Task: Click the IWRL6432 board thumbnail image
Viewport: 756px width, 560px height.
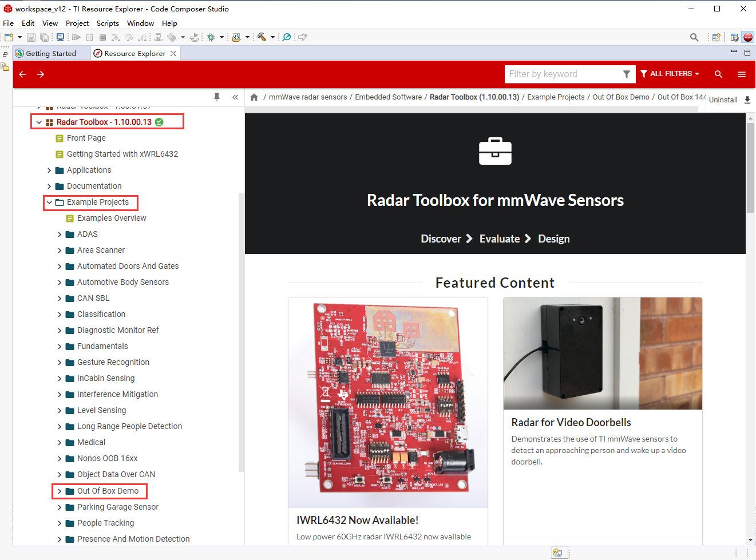Action: (388, 403)
